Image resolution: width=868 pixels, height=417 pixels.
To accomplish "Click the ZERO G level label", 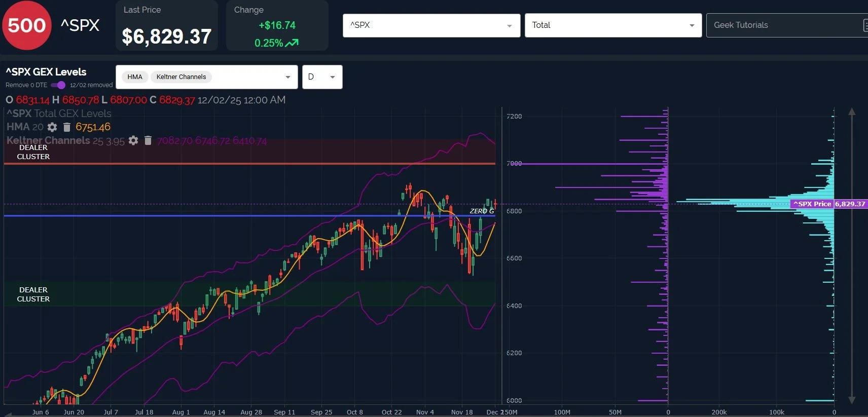I will coord(482,211).
